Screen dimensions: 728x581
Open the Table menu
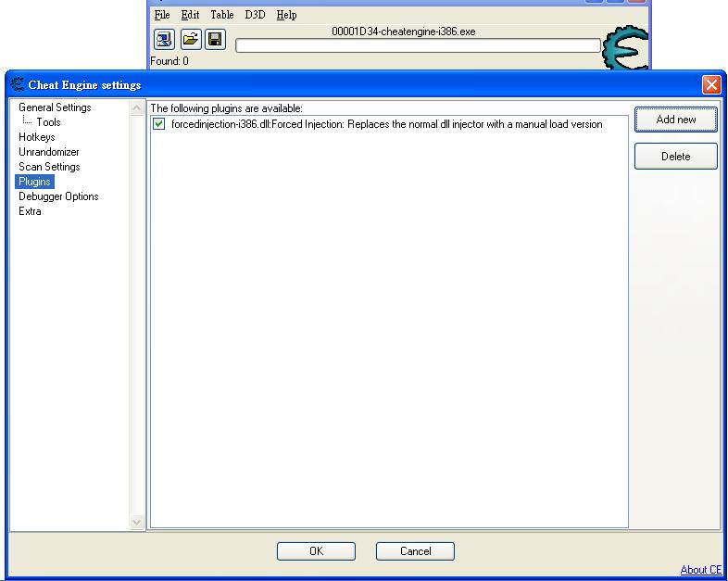pyautogui.click(x=222, y=15)
